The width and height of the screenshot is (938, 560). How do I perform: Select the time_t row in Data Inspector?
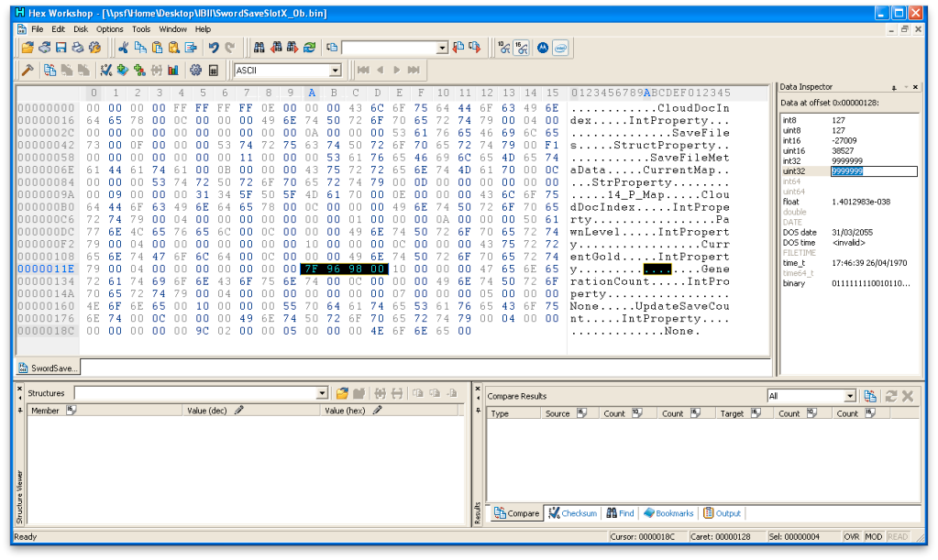(x=848, y=263)
